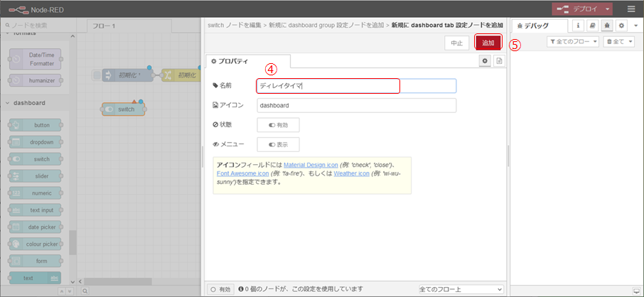Open the node description document icon
The width and height of the screenshot is (644, 297).
[498, 62]
